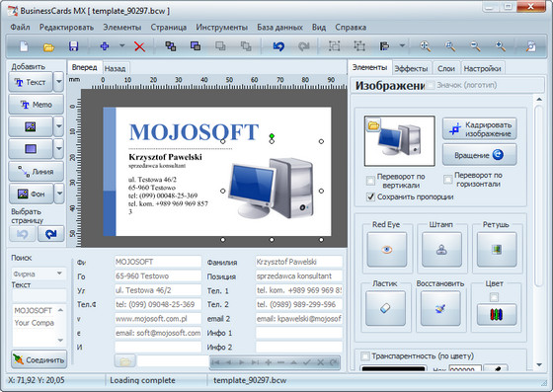
Task: Go to next page arrow button
Action: (x=50, y=234)
